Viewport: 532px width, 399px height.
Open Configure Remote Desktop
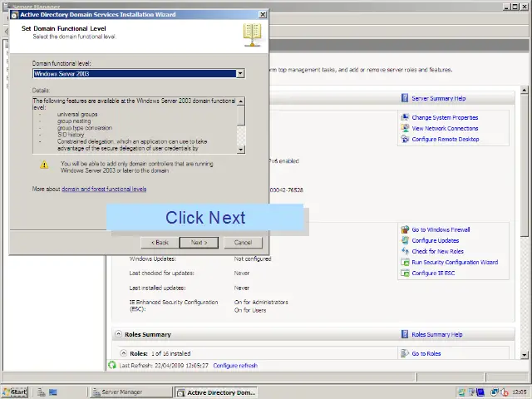tap(446, 140)
